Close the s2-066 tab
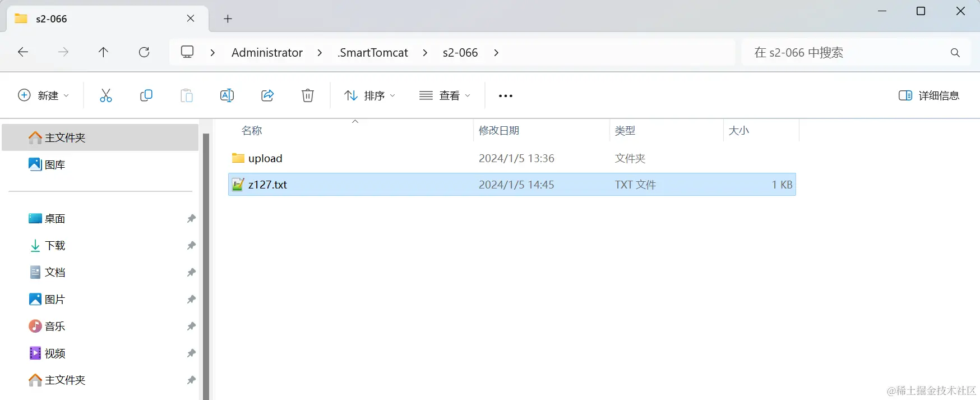Viewport: 980px width, 400px height. (191, 19)
